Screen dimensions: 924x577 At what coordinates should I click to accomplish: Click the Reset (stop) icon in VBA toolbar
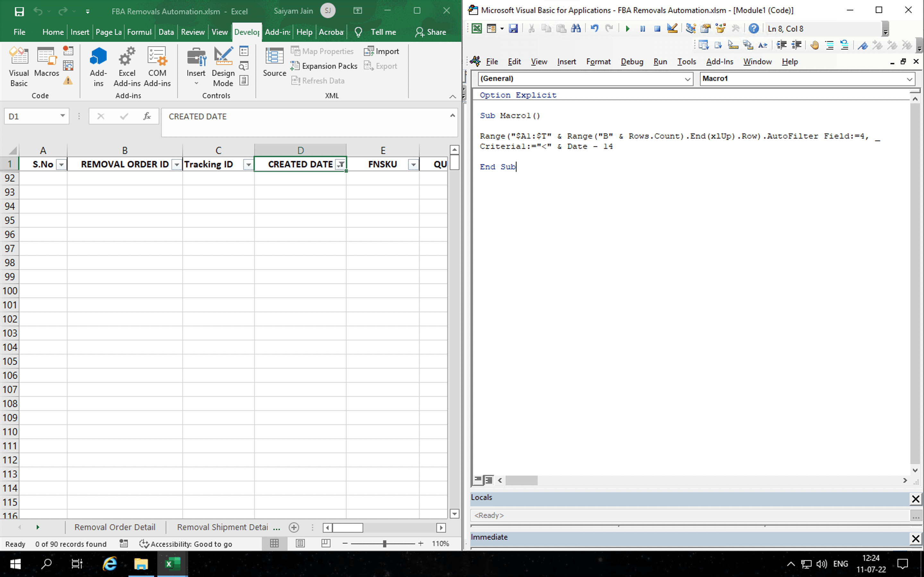click(657, 29)
